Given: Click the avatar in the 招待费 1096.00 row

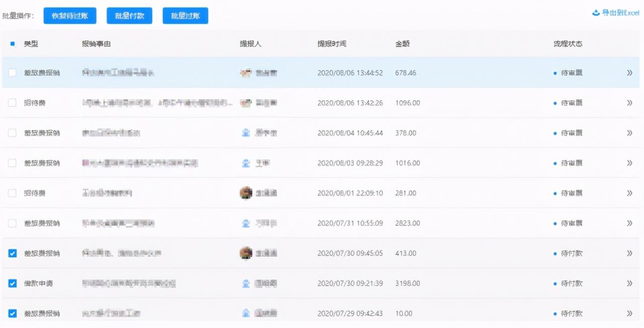Looking at the screenshot, I should pyautogui.click(x=246, y=103).
